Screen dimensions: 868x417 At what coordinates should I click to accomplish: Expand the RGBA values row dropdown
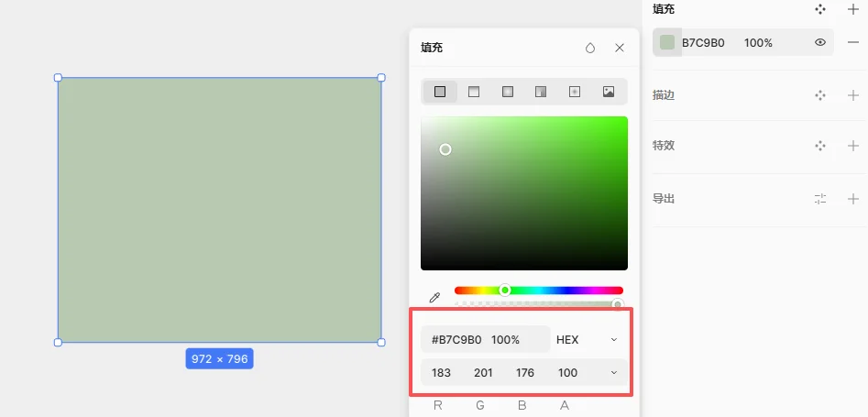click(614, 372)
